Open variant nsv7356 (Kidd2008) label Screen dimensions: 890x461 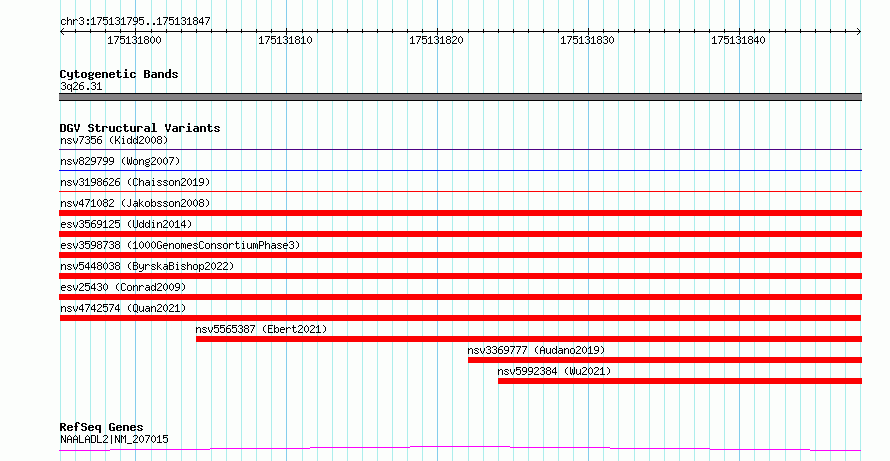(114, 140)
